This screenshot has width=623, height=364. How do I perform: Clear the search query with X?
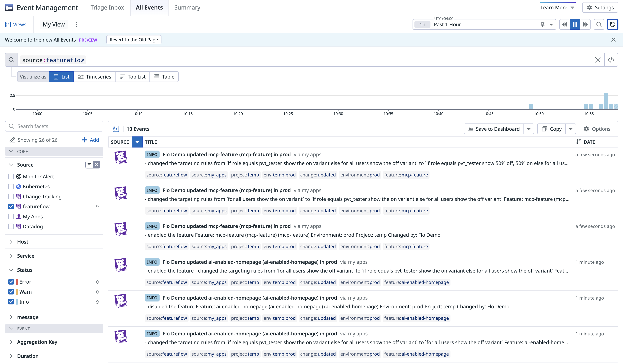click(x=598, y=60)
